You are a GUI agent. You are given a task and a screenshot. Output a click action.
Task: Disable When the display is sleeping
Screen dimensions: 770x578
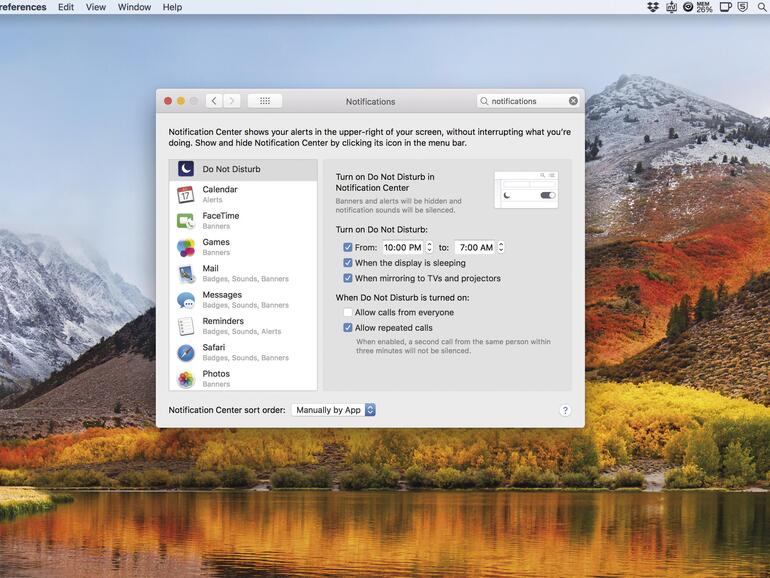coord(348,263)
